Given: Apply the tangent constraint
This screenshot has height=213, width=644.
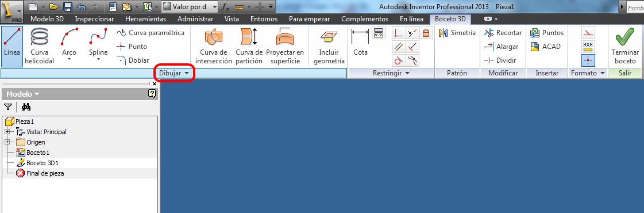Looking at the screenshot, I should (x=398, y=60).
